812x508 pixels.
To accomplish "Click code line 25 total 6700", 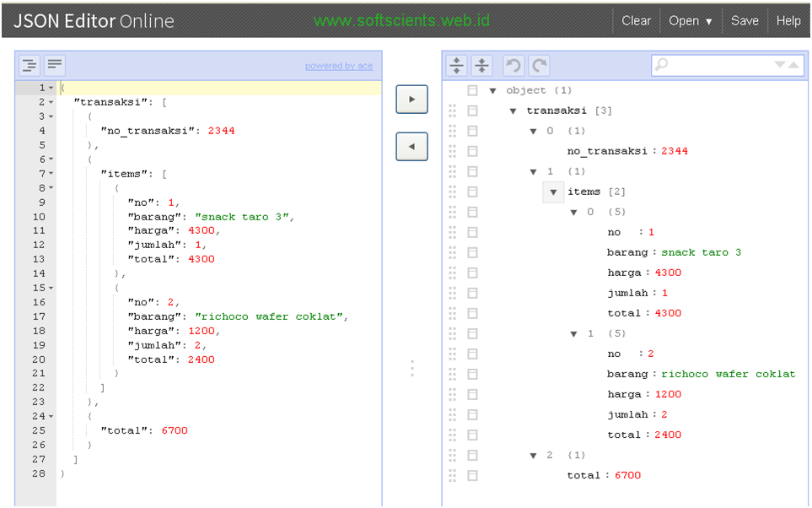I will [144, 430].
